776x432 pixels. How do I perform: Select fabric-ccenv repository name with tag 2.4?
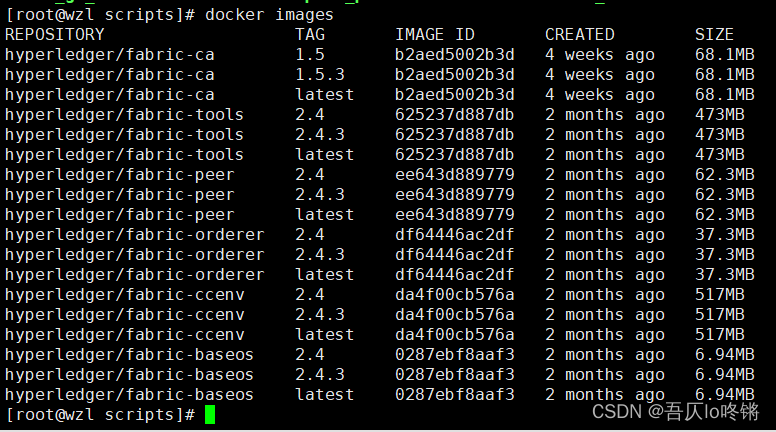tap(124, 295)
